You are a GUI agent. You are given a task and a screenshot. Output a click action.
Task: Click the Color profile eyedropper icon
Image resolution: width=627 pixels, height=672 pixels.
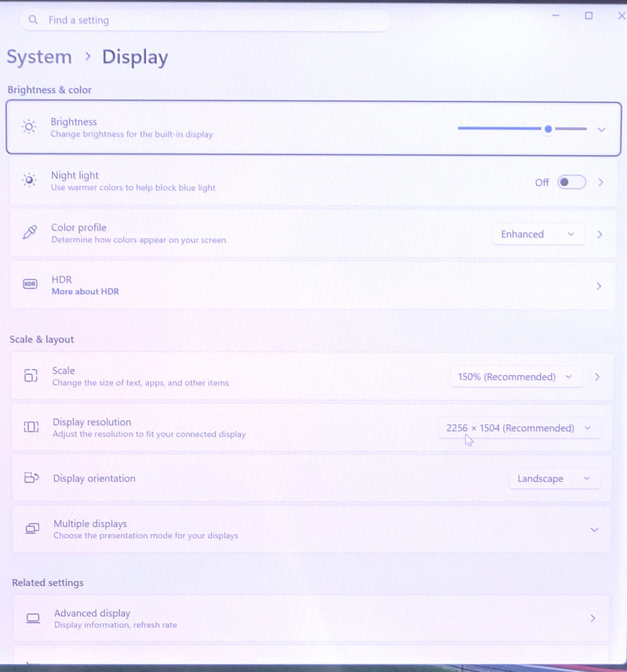tap(30, 232)
